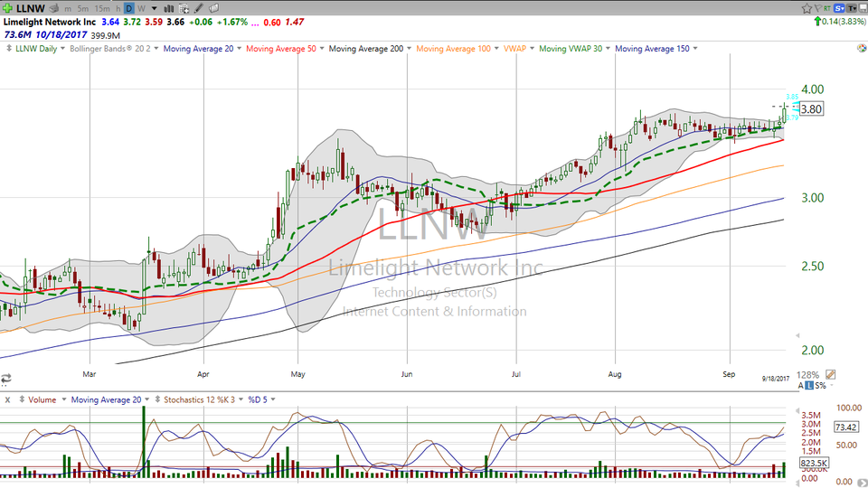Open the add-indicator grid icon

184,9
